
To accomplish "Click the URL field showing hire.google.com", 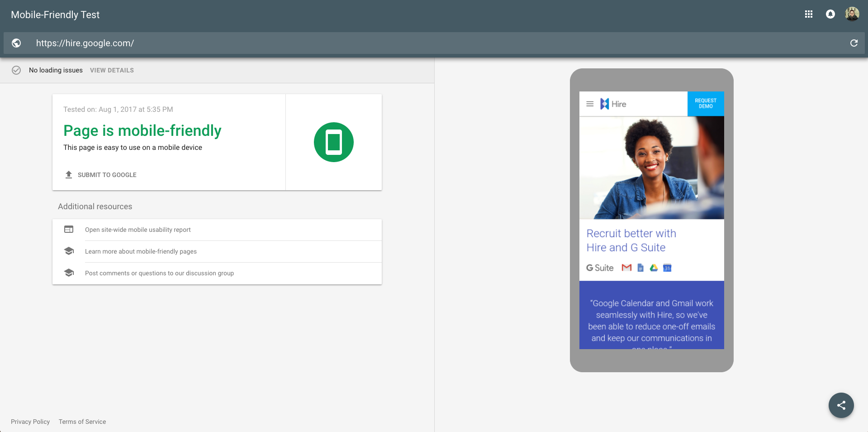I will point(434,43).
